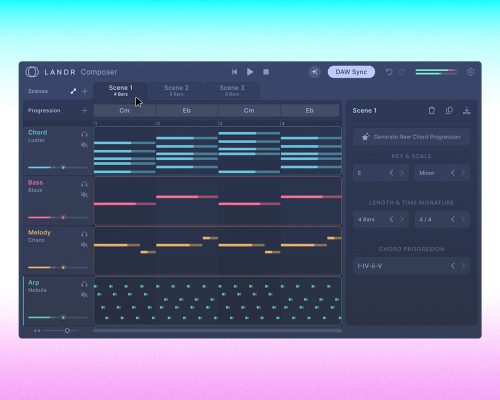Select the second Cm chord block
This screenshot has height=400, width=500.
coord(249,110)
